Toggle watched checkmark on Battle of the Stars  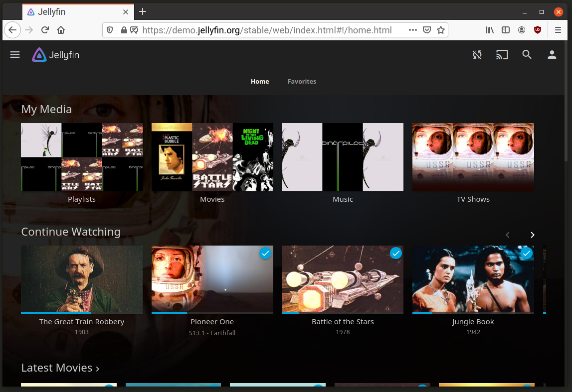(x=395, y=254)
